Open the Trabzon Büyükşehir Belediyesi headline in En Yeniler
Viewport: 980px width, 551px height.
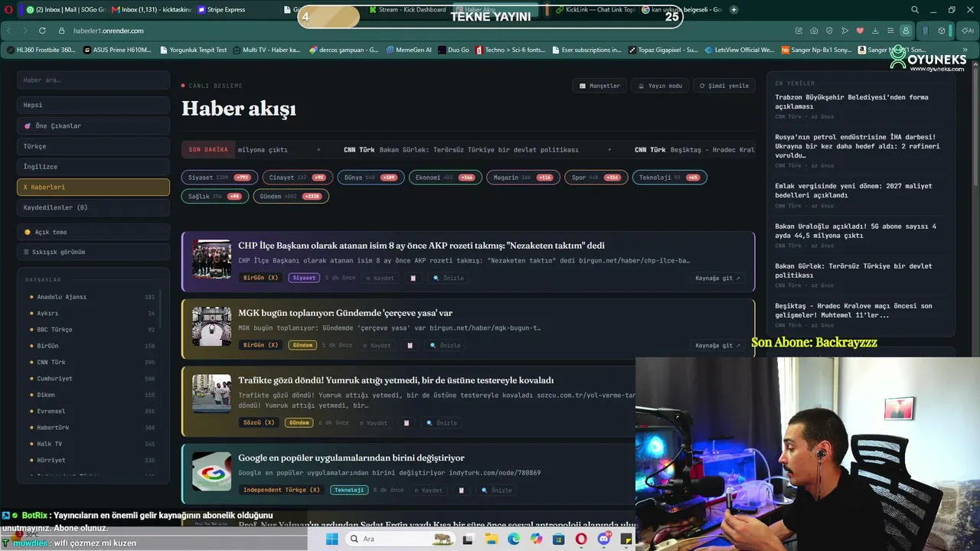[x=851, y=102]
